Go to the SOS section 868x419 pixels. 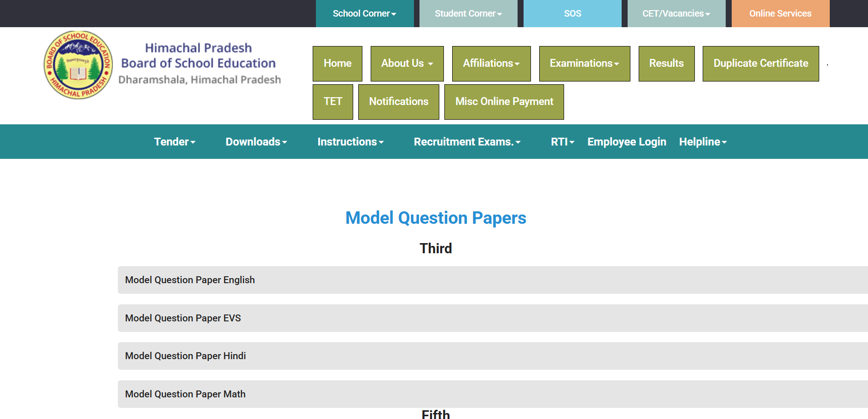click(572, 13)
